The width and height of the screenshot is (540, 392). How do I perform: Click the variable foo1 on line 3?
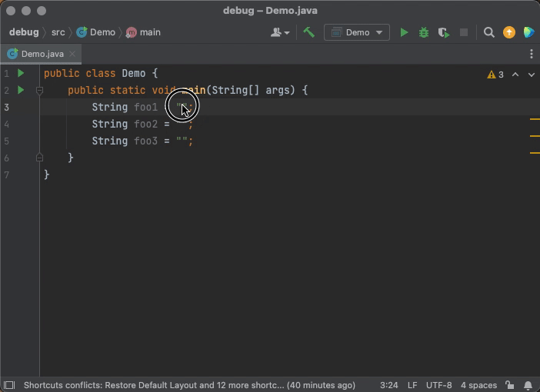[145, 107]
